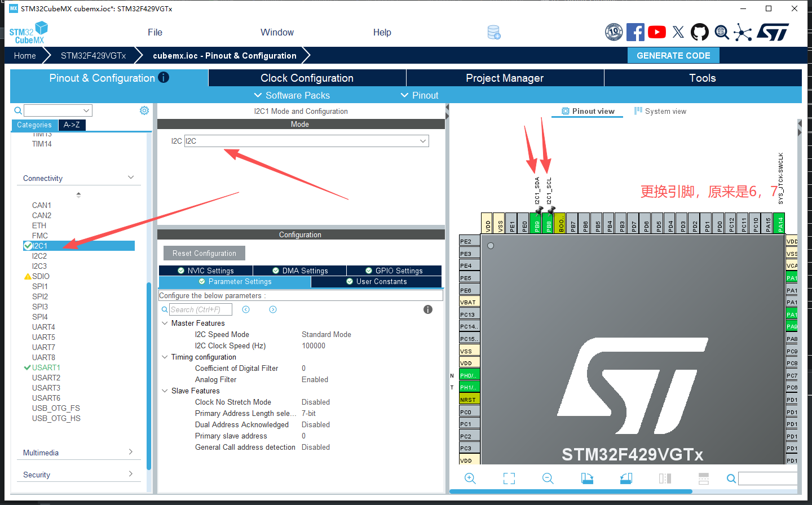
Task: Open the DMA Settings tab
Action: [299, 271]
